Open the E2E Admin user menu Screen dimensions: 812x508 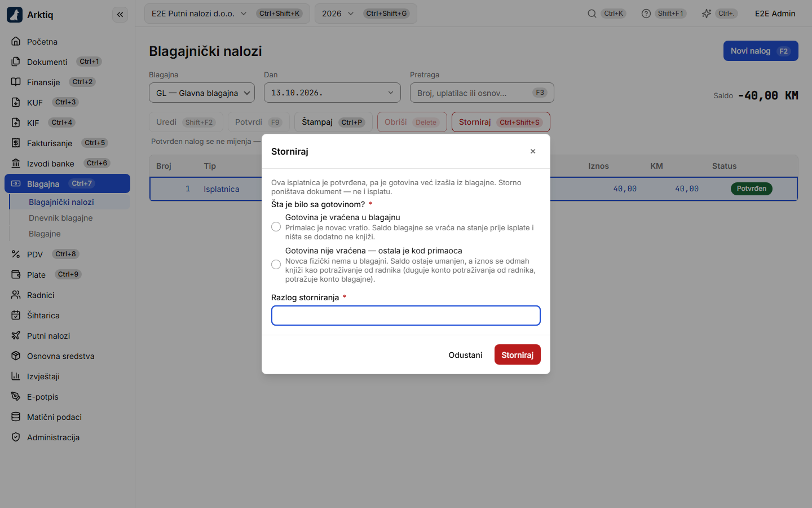(775, 14)
